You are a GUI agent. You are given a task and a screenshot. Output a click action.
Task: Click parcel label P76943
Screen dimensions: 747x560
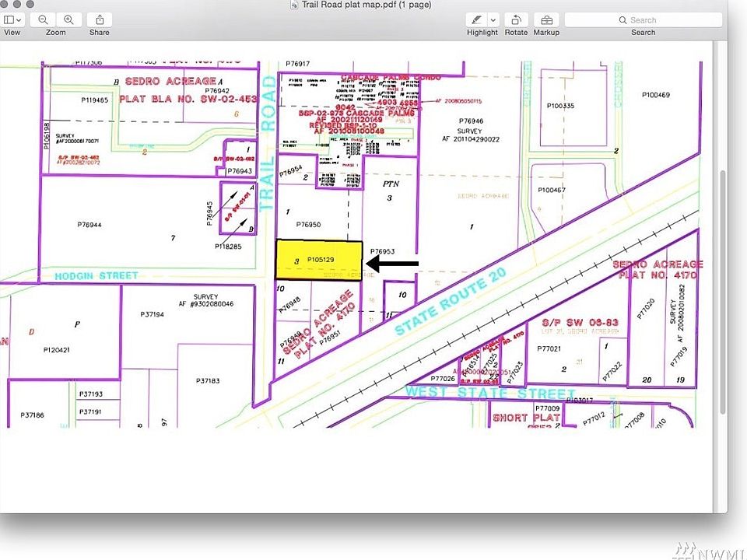(240, 171)
